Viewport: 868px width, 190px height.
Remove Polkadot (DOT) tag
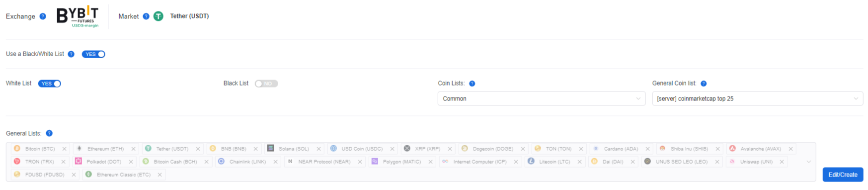(131, 162)
